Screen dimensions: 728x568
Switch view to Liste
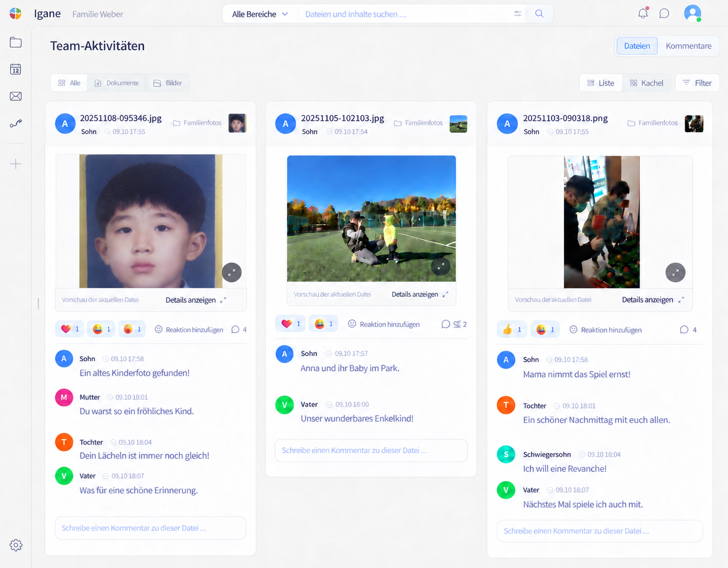coord(601,83)
